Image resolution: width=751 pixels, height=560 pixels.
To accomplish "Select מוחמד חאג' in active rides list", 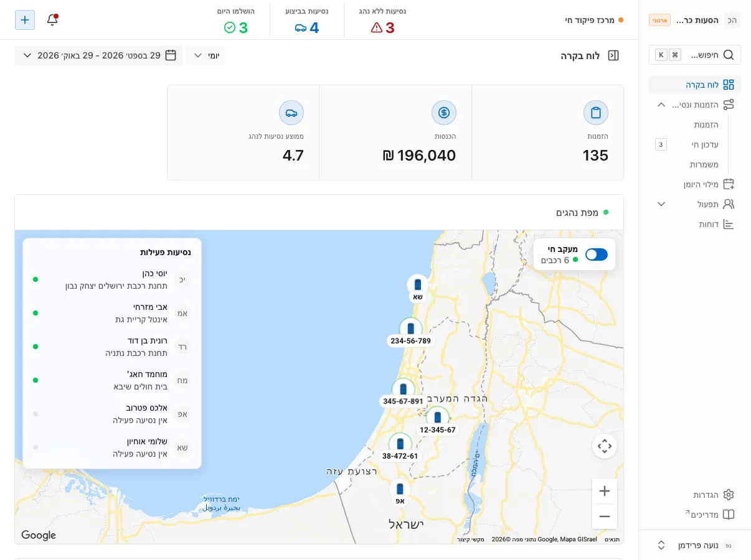I will click(x=112, y=380).
